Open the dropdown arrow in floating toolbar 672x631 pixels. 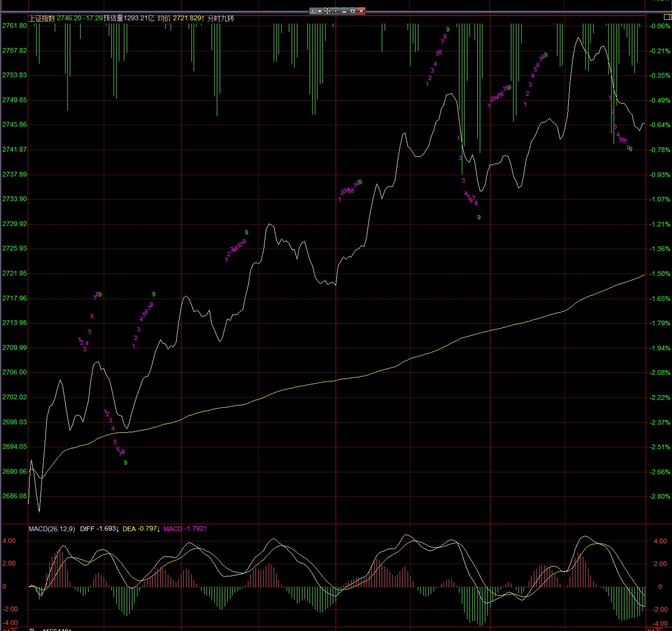(x=320, y=11)
